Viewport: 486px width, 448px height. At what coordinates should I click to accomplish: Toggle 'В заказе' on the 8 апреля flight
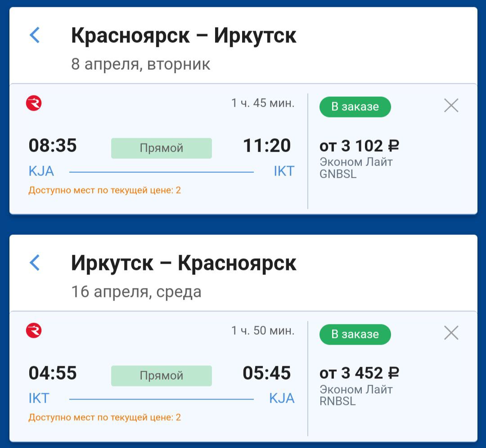coord(355,107)
